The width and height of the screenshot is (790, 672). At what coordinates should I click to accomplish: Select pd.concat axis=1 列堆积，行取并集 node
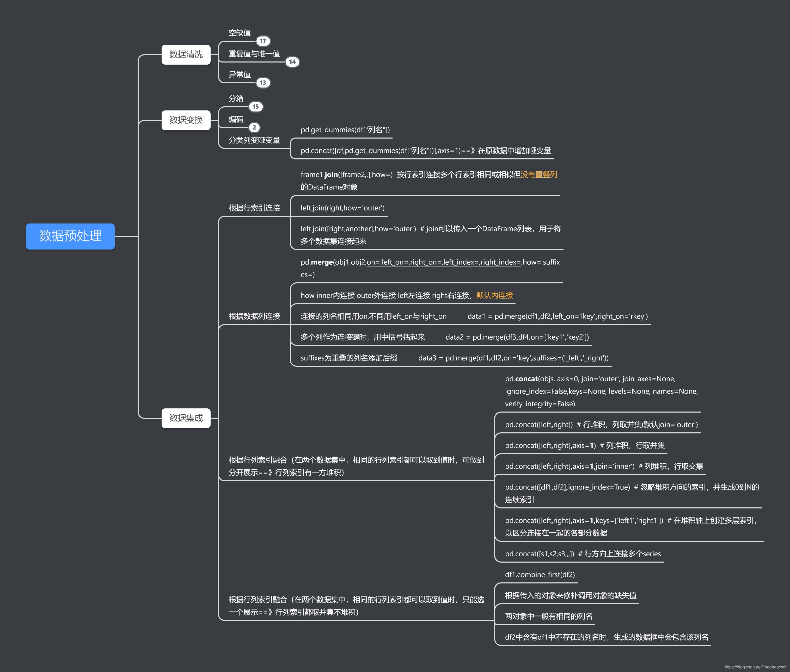[585, 445]
